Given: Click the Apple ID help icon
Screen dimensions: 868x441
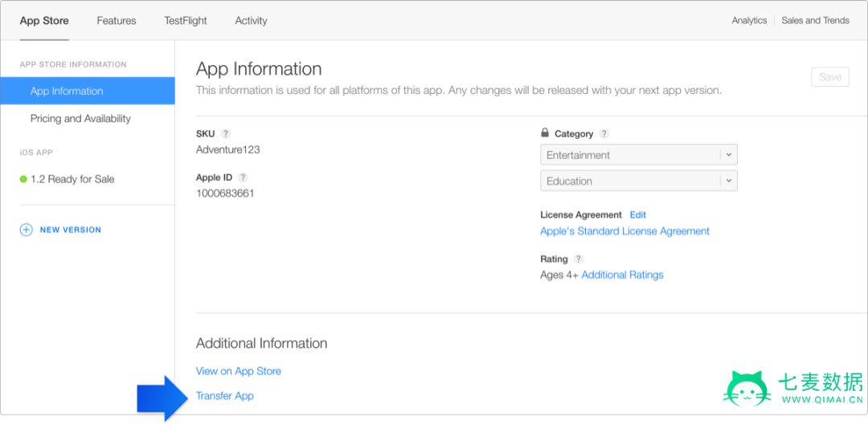Looking at the screenshot, I should click(x=243, y=178).
